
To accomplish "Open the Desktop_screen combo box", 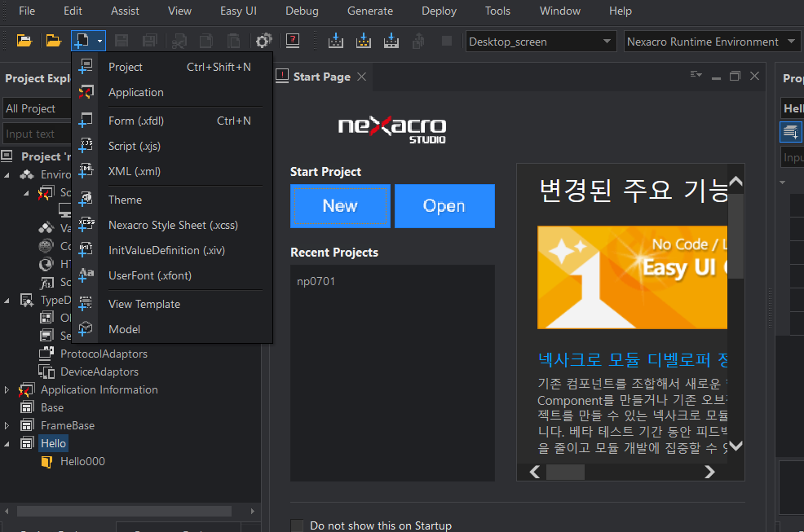I will (x=541, y=42).
